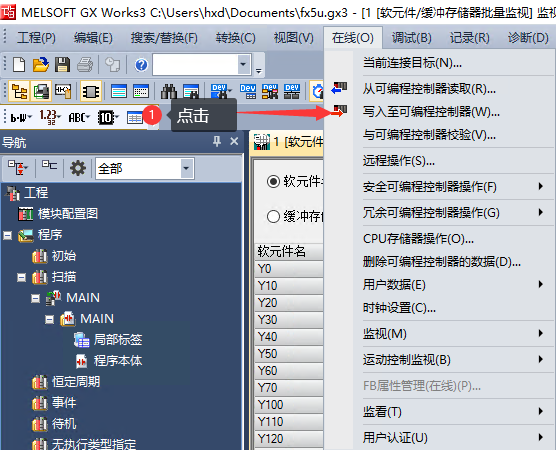Close the navigation panel
This screenshot has width=556, height=450.
(x=234, y=141)
